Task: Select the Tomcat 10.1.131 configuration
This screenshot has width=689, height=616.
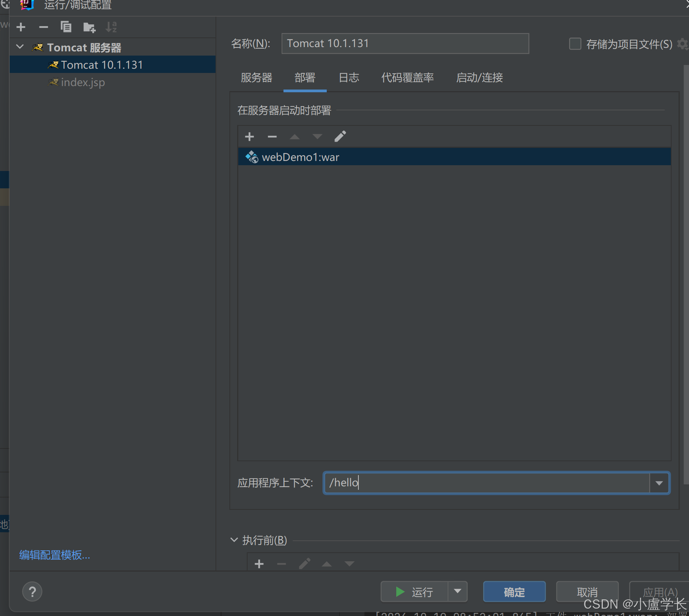Action: [x=112, y=64]
